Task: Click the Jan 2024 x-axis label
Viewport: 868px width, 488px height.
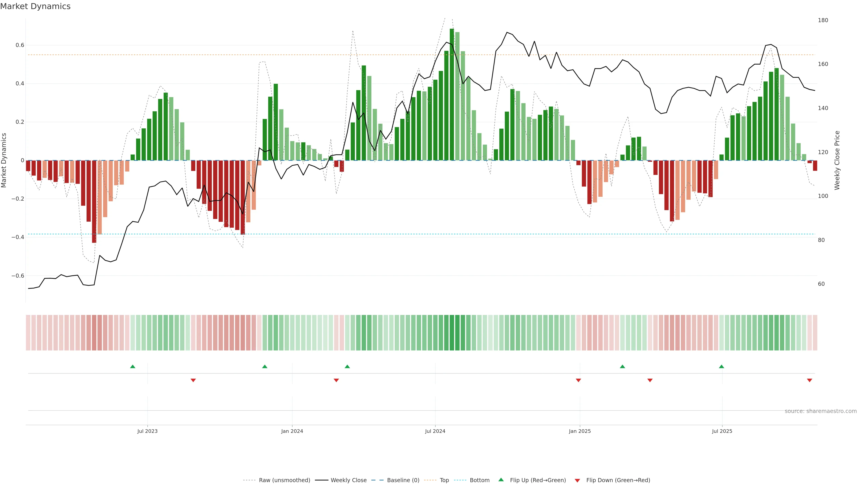Action: click(x=292, y=431)
